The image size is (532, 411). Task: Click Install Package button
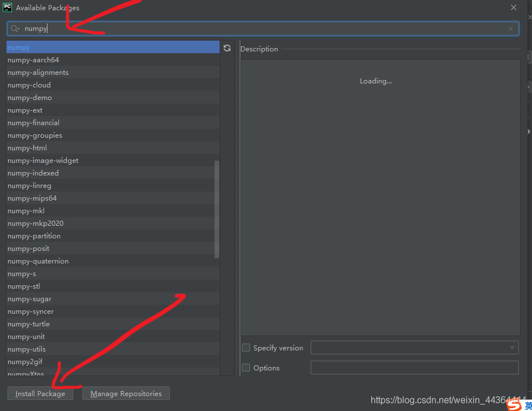41,393
